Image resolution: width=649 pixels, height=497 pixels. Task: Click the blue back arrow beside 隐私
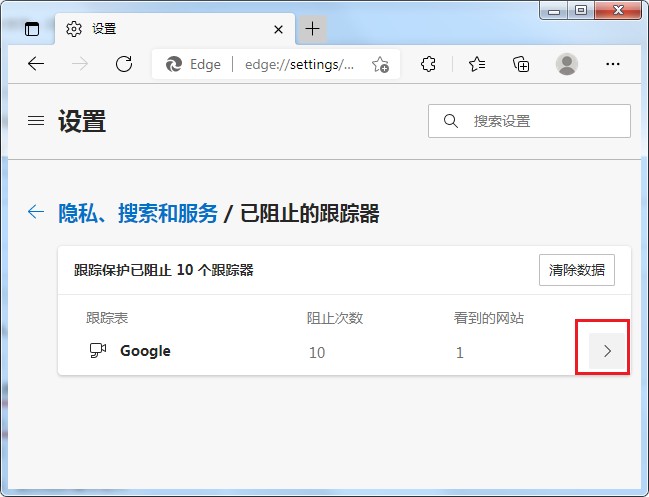pos(36,211)
